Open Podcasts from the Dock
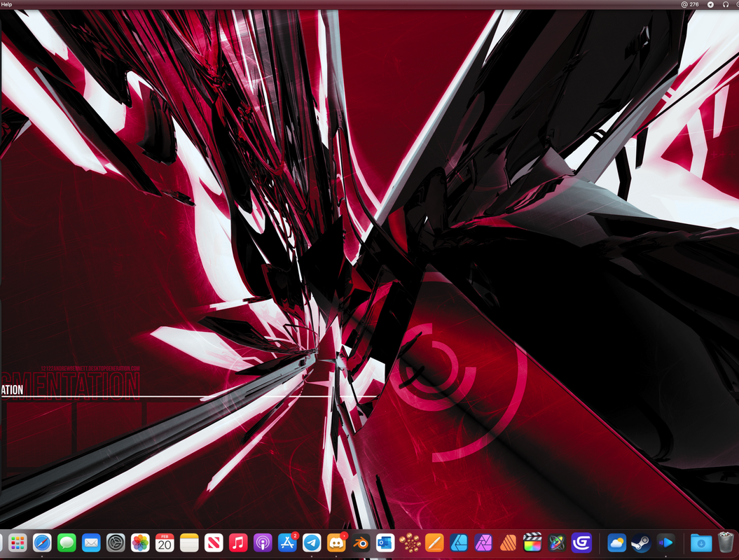The image size is (739, 560). 263,543
